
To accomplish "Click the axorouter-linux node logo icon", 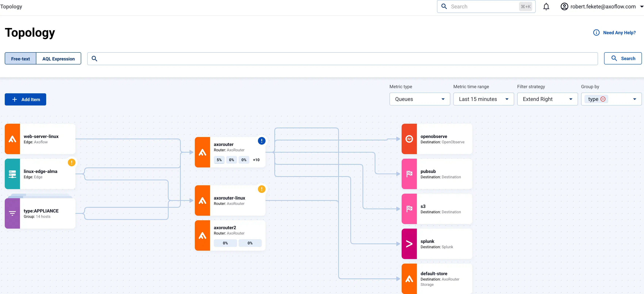I will 202,200.
